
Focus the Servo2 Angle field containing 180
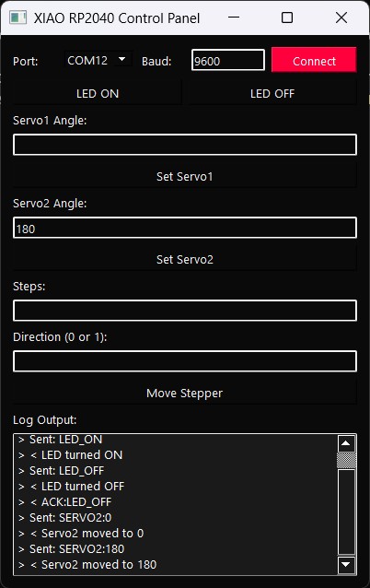click(185, 228)
